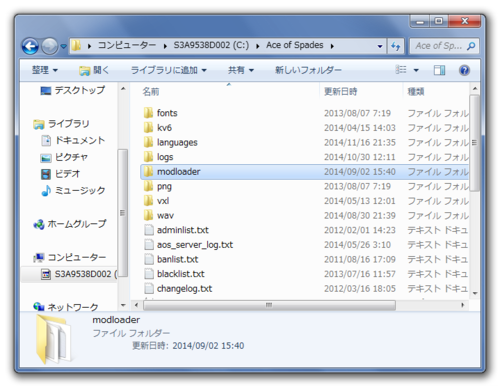Click date 2014/11/16 21:35 of languages
The height and width of the screenshot is (387, 500).
point(360,143)
